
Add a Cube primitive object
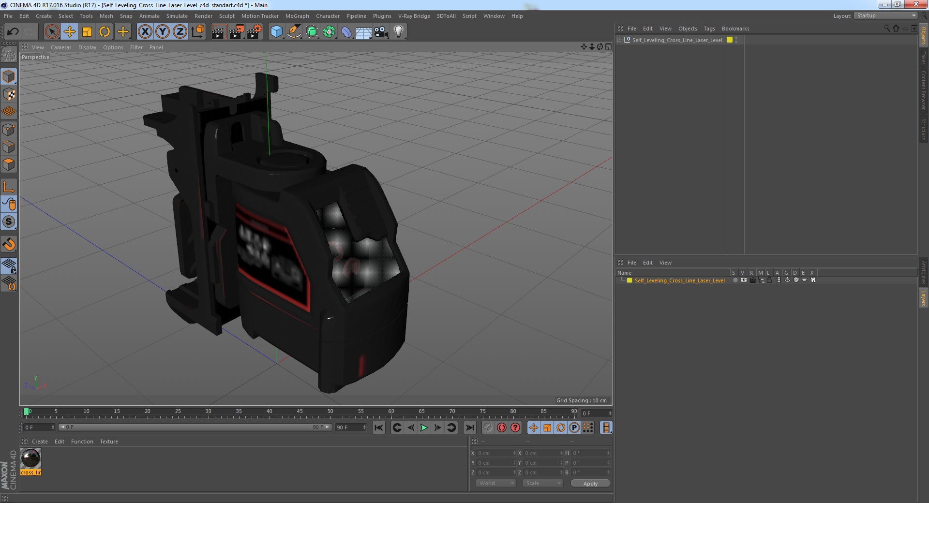click(x=276, y=32)
